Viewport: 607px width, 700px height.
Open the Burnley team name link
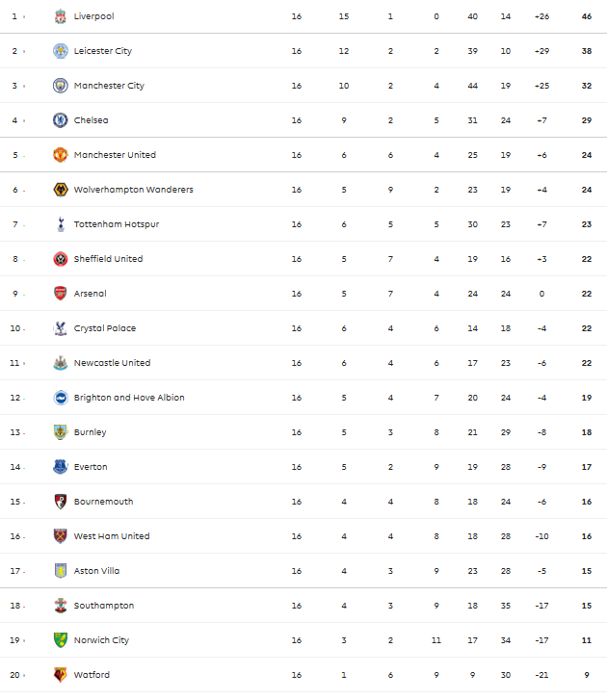tap(91, 432)
